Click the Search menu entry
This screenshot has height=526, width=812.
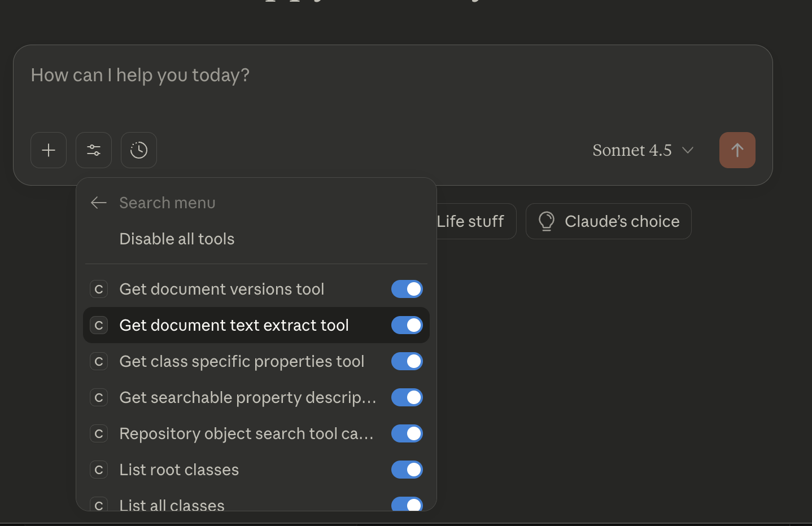pyautogui.click(x=167, y=203)
